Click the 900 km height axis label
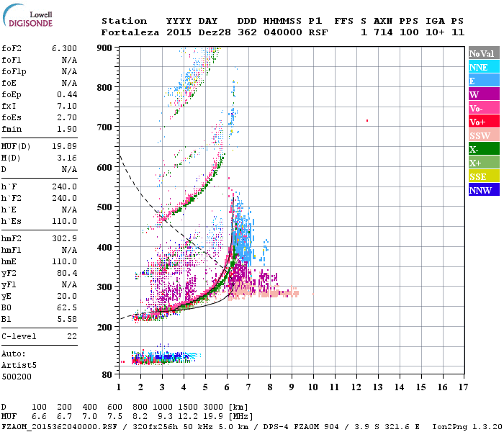Screen dimensions: 504x432 click(104, 48)
